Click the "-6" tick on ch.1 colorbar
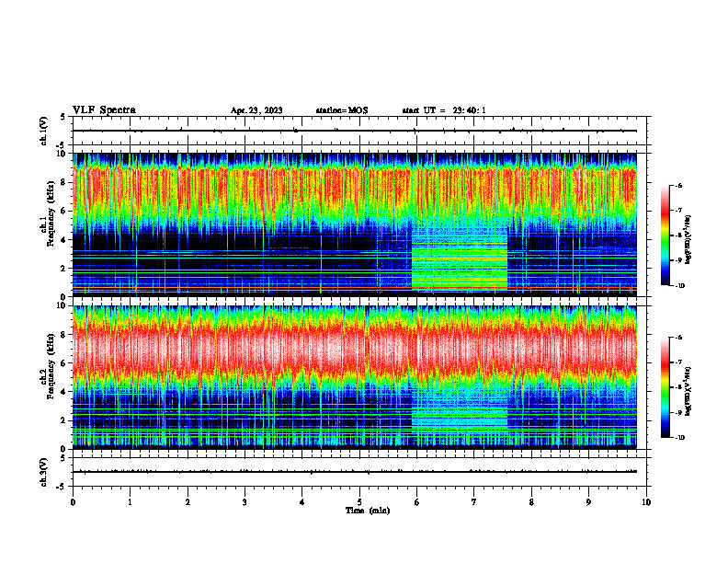This screenshot has height=563, width=728. (x=678, y=185)
